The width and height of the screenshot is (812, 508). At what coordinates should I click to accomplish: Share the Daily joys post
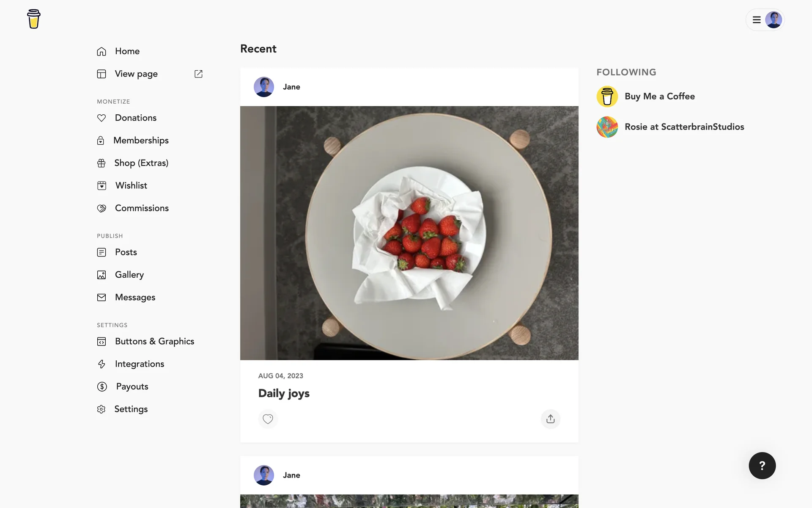550,419
